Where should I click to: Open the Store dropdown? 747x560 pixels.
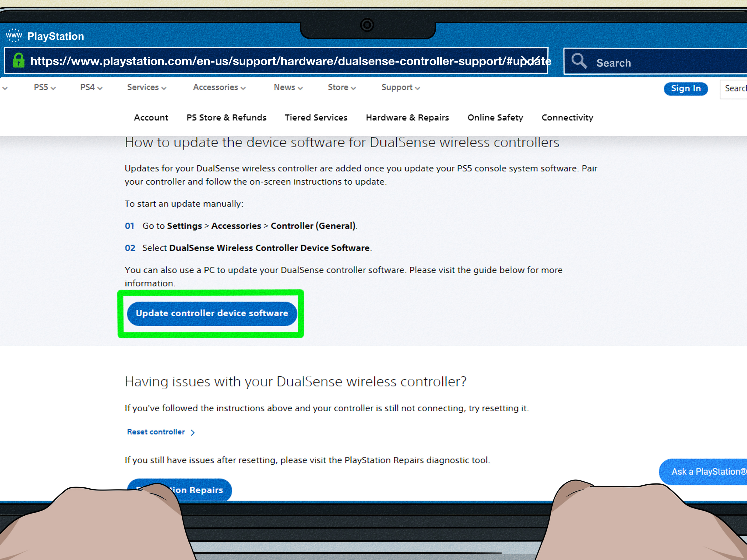click(x=342, y=87)
